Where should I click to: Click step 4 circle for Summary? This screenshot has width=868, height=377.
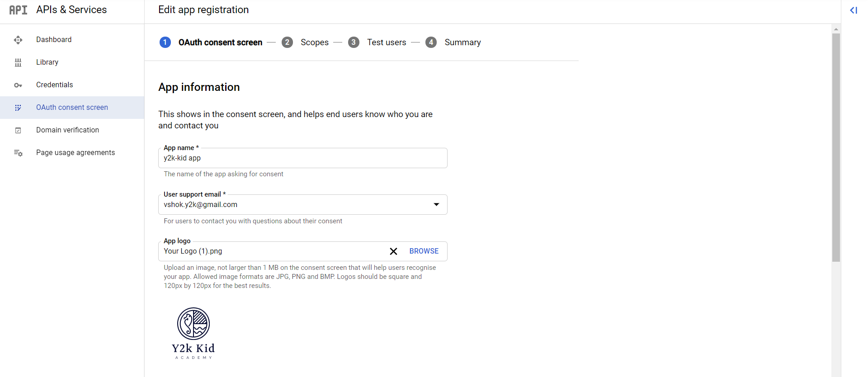[x=431, y=42]
